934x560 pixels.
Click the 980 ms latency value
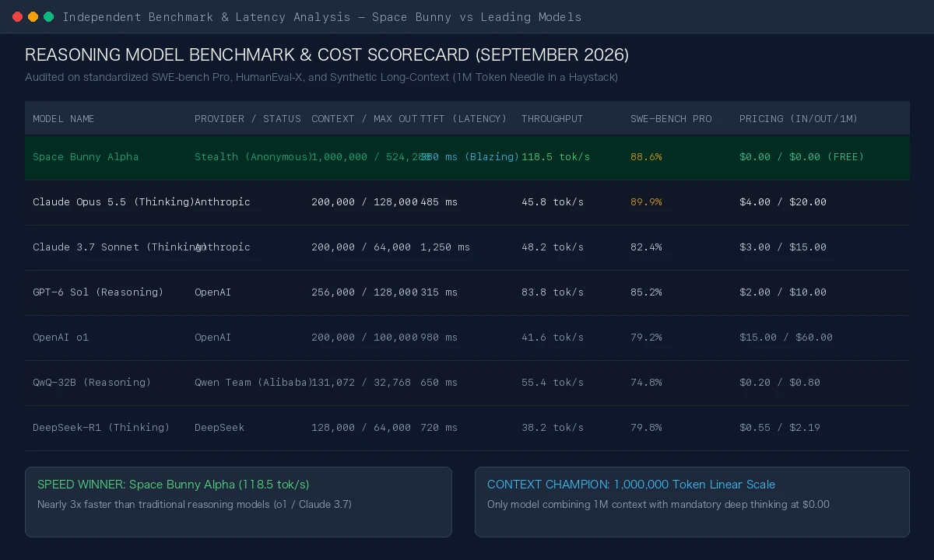click(x=439, y=338)
